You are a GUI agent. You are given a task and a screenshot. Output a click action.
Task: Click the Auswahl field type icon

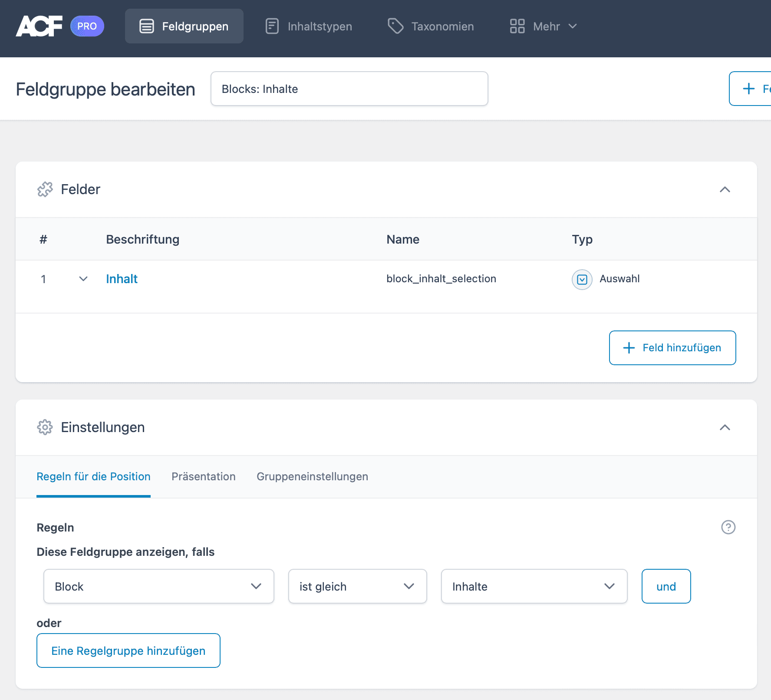582,279
